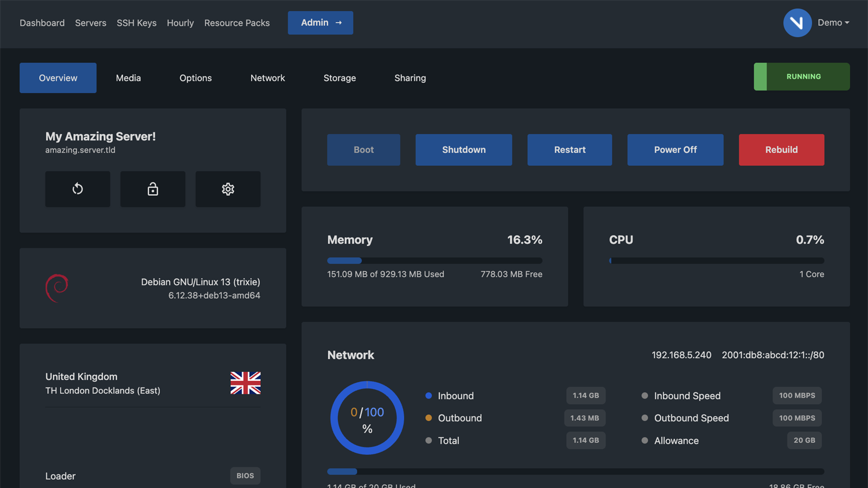The height and width of the screenshot is (488, 868).
Task: Click the 1 Core label
Action: pyautogui.click(x=812, y=274)
